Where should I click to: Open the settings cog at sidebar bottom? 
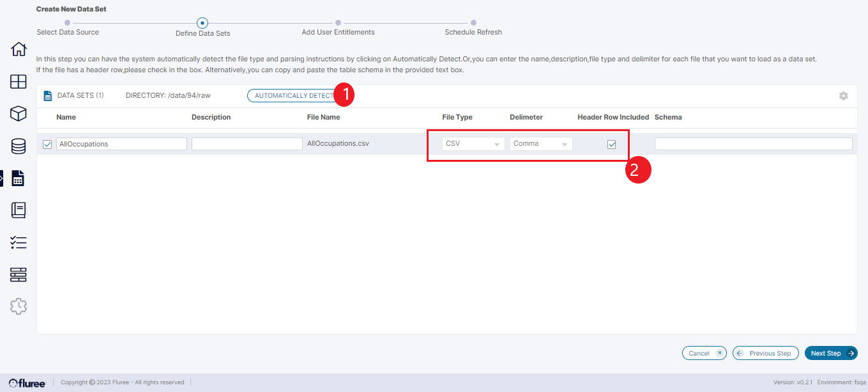pyautogui.click(x=19, y=307)
